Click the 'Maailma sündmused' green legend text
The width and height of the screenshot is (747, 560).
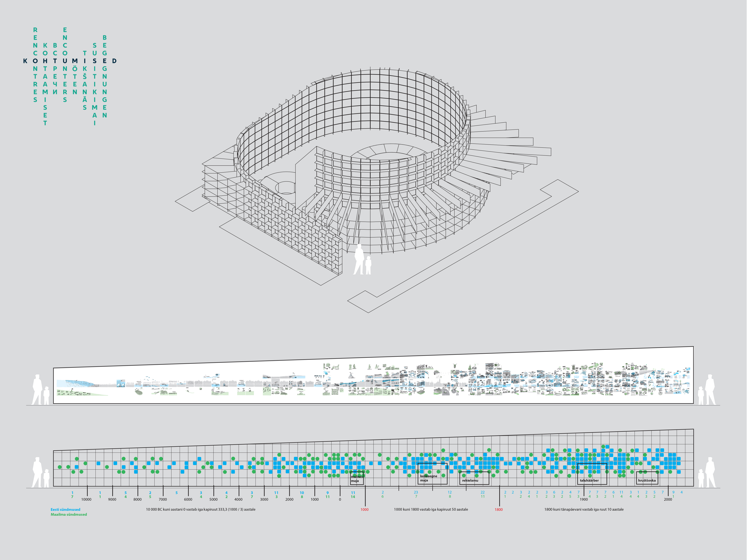(69, 514)
